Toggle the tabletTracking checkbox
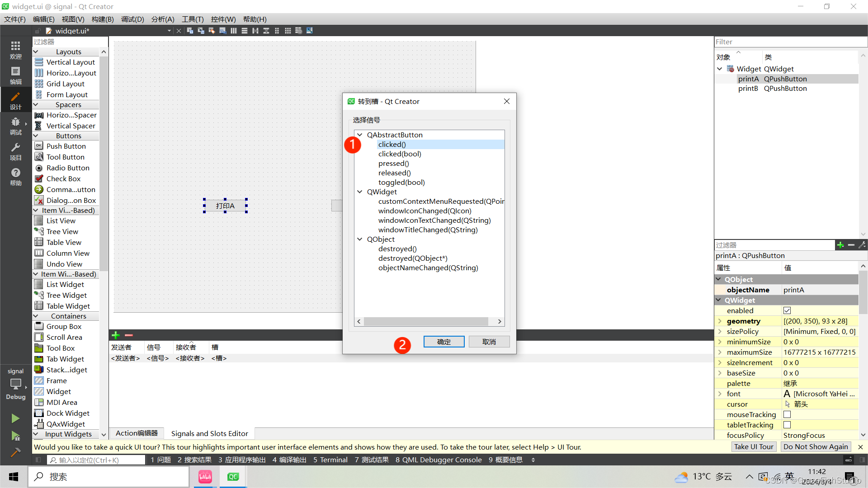Image resolution: width=868 pixels, height=488 pixels. (787, 425)
